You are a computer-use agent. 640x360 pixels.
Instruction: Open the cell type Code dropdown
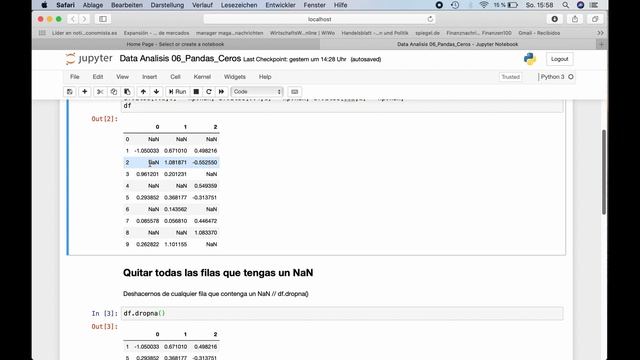tap(257, 92)
